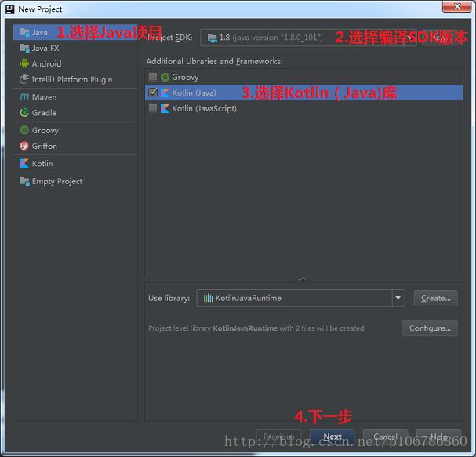Open Help from the dialog footer
The height and width of the screenshot is (457, 476).
coord(438,437)
